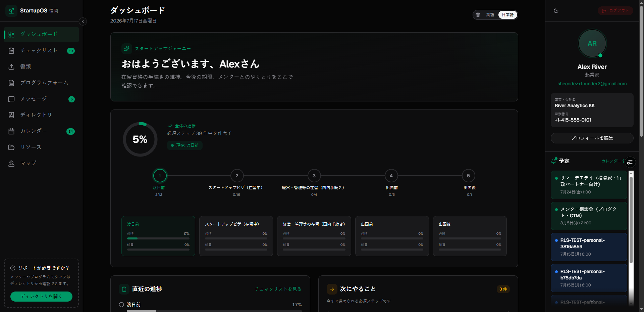Screen dimensions: 644x312
Task: Click the スタートアップジャーニー sparkle icon
Action: tap(126, 49)
